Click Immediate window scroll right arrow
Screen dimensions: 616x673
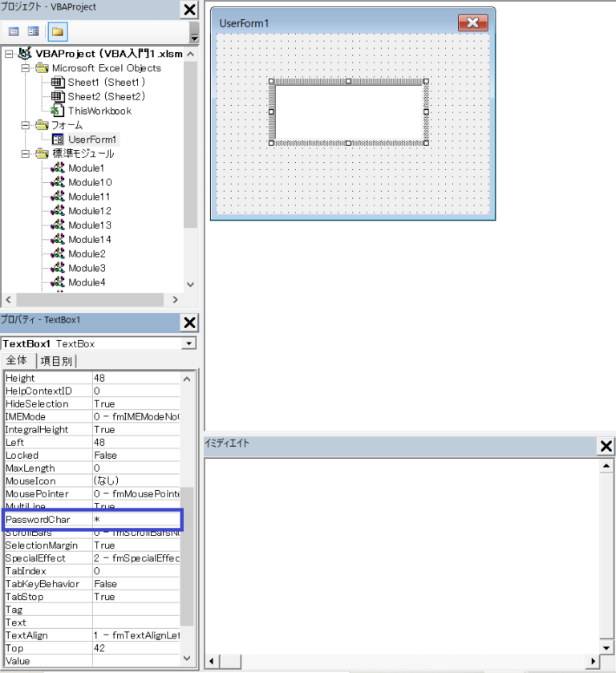pyautogui.click(x=593, y=662)
